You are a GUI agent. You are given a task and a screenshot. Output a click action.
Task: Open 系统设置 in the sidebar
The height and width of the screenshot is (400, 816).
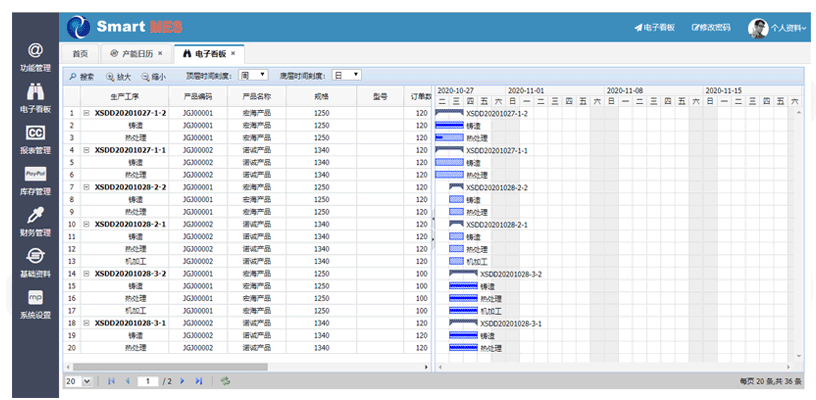[35, 304]
